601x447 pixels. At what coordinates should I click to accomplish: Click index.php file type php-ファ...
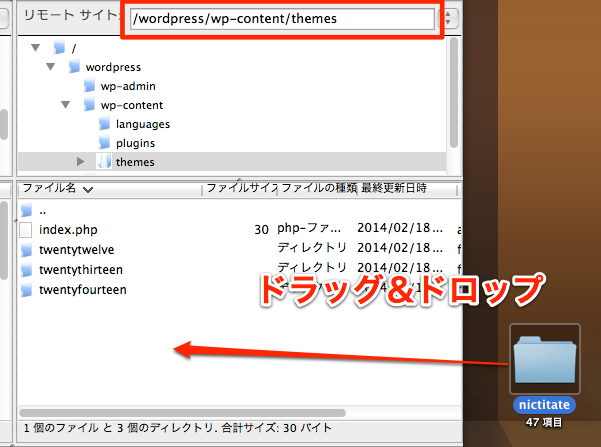[309, 228]
